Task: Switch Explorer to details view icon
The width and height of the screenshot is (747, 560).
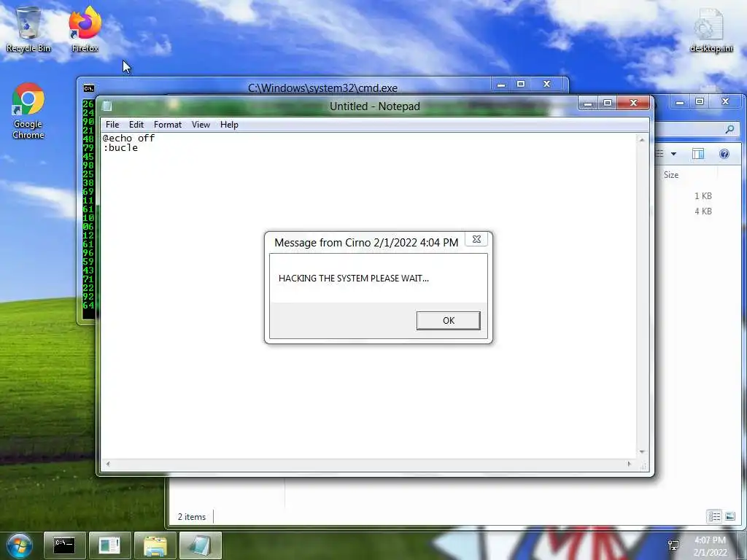Action: tap(714, 516)
